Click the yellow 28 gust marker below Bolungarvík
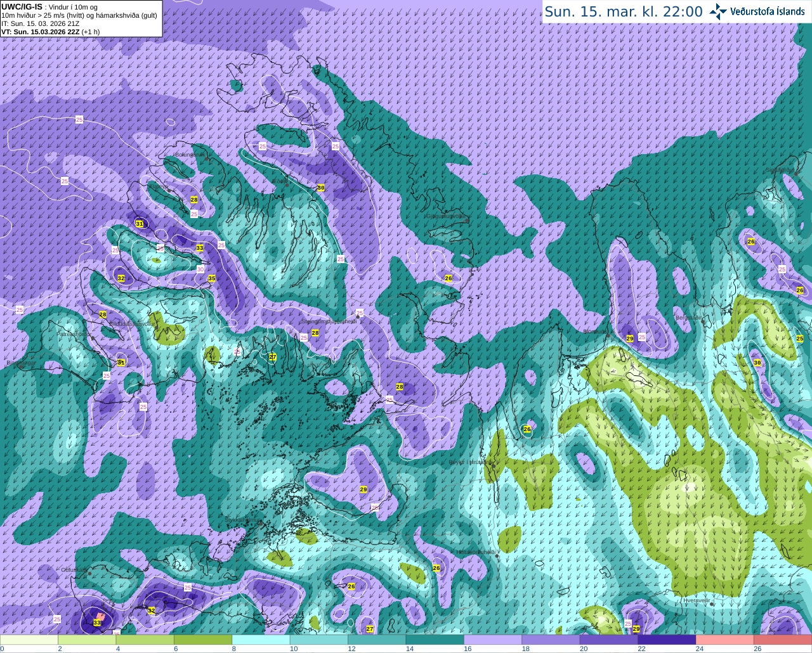Viewport: 812px width, 653px height. click(x=194, y=200)
